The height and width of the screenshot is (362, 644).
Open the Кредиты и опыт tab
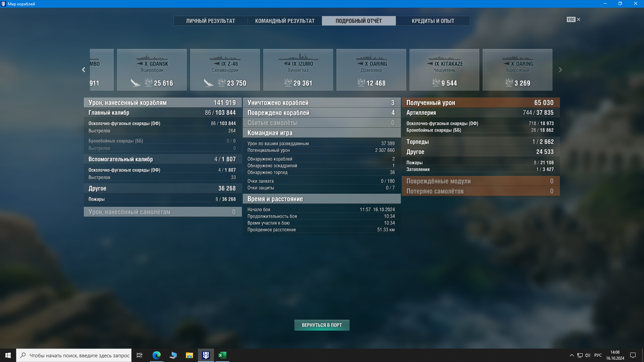433,21
